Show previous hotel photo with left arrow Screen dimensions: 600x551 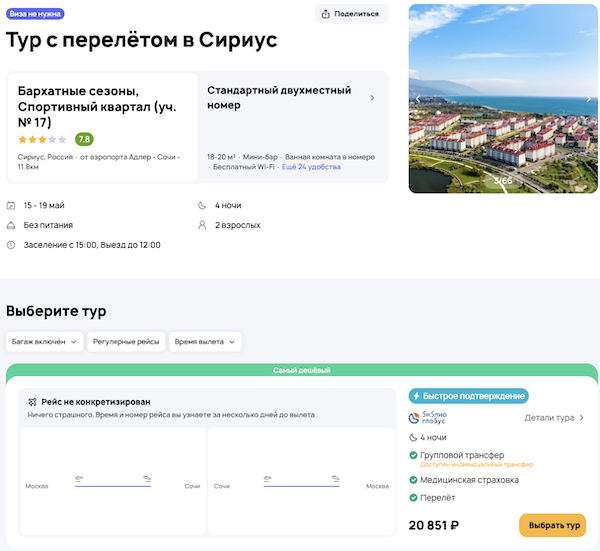point(418,99)
